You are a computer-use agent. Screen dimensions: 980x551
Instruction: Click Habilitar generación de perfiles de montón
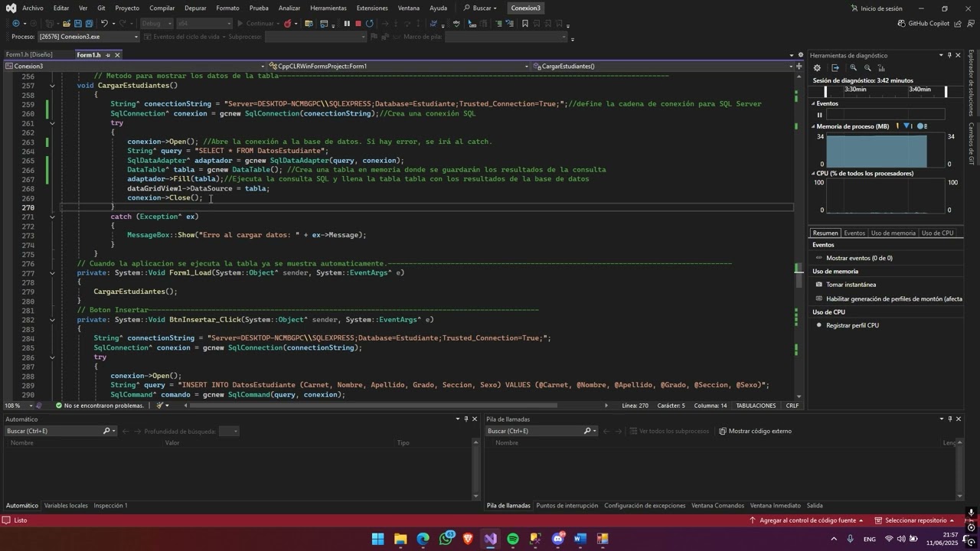pyautogui.click(x=894, y=299)
